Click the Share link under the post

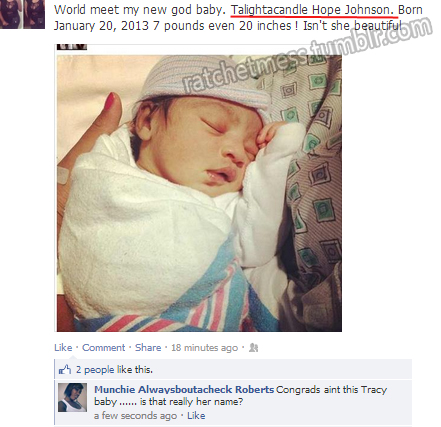(148, 348)
